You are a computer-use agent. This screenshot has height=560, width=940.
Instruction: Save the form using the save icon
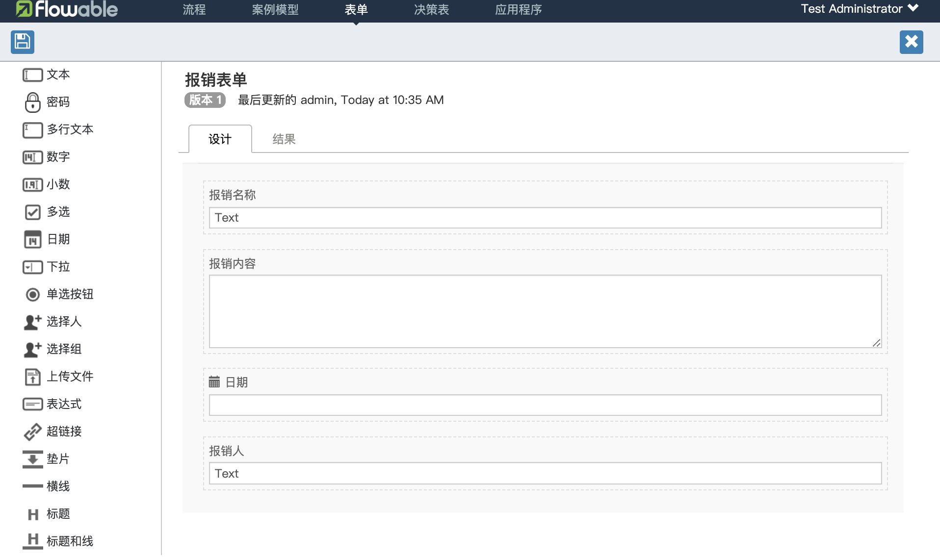point(22,42)
